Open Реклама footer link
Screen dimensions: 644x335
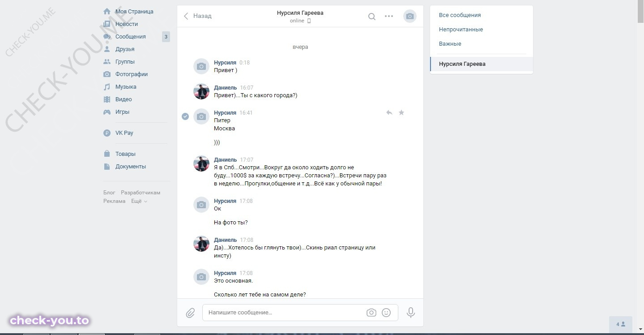tap(114, 201)
